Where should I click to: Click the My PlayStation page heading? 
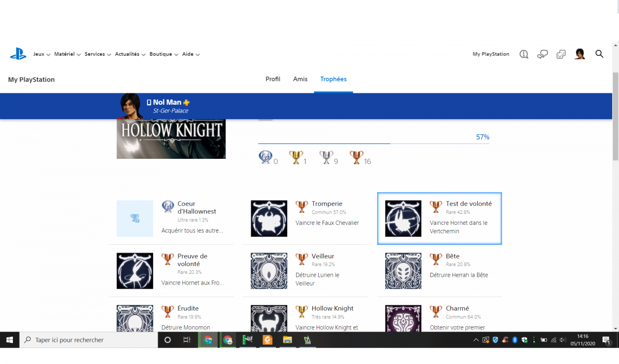31,80
